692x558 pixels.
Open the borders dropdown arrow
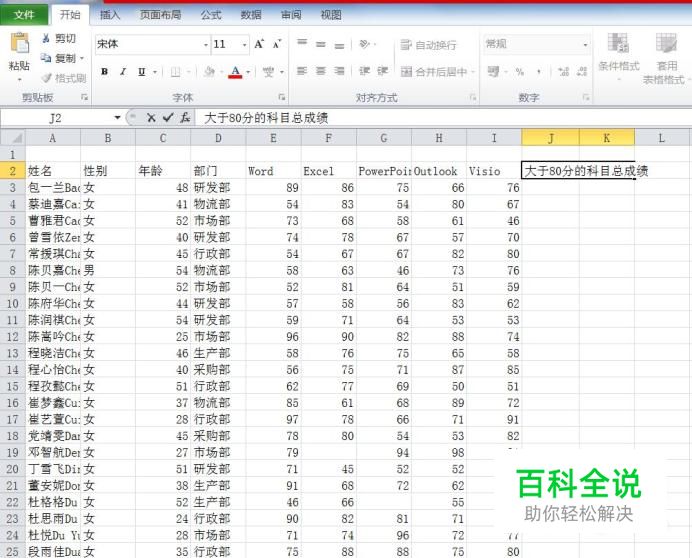pos(188,72)
